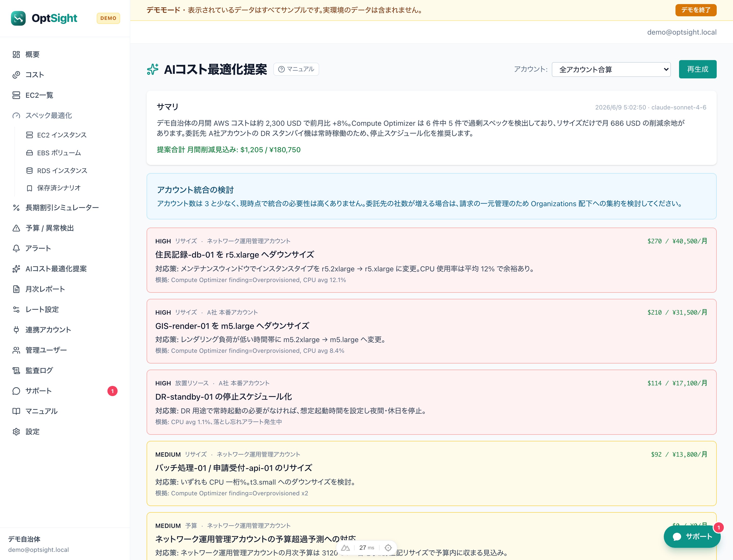Click the DEMO badge next to logo
The height and width of the screenshot is (560, 733).
pyautogui.click(x=108, y=18)
